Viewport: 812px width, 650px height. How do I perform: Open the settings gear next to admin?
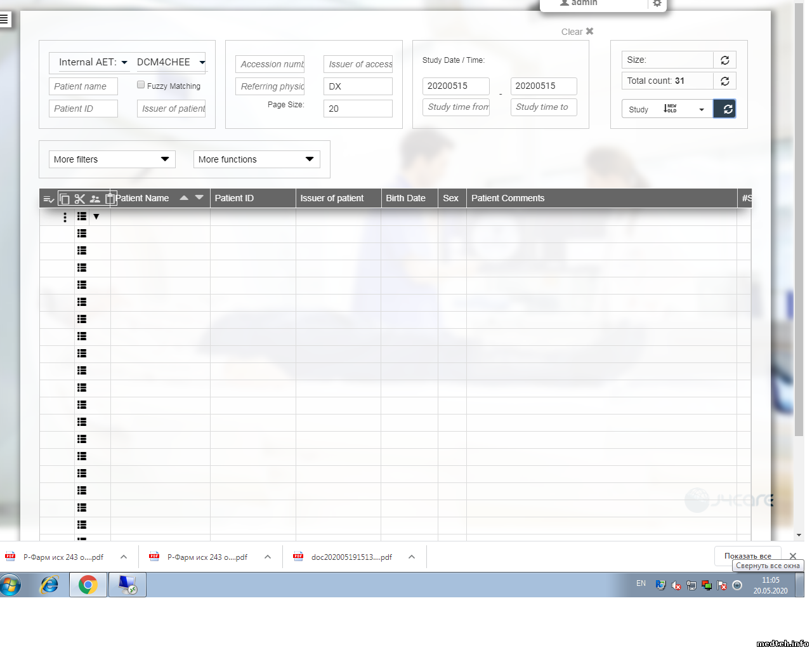(657, 3)
